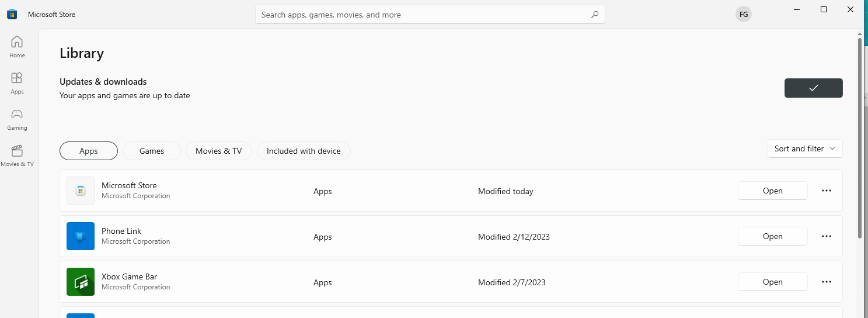The height and width of the screenshot is (318, 868).
Task: Open more options for Phone Link
Action: click(x=826, y=236)
